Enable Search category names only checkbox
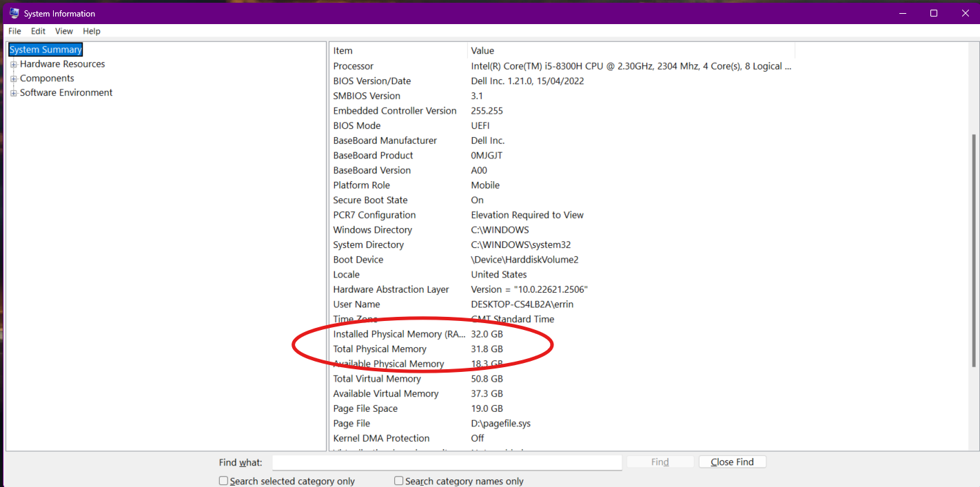980x487 pixels. [x=398, y=481]
